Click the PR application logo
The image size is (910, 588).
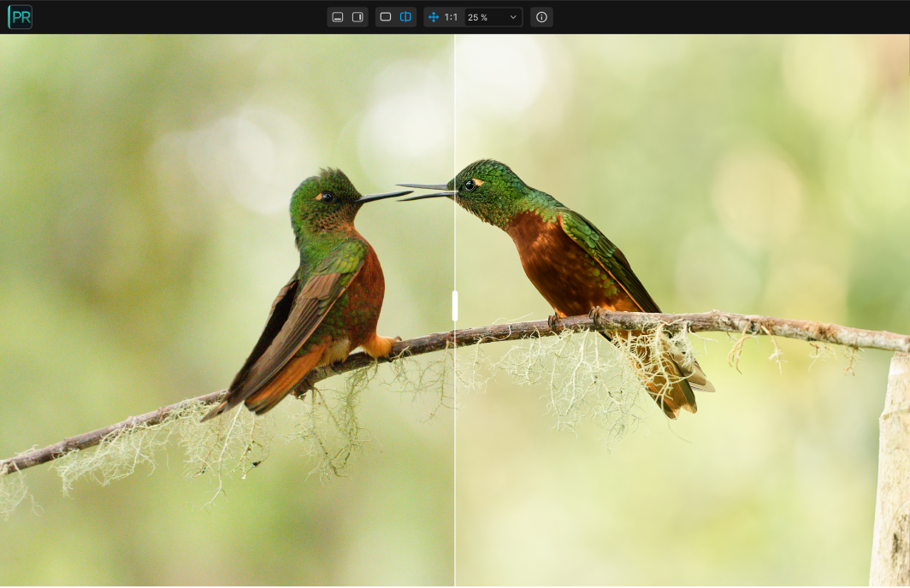click(21, 17)
